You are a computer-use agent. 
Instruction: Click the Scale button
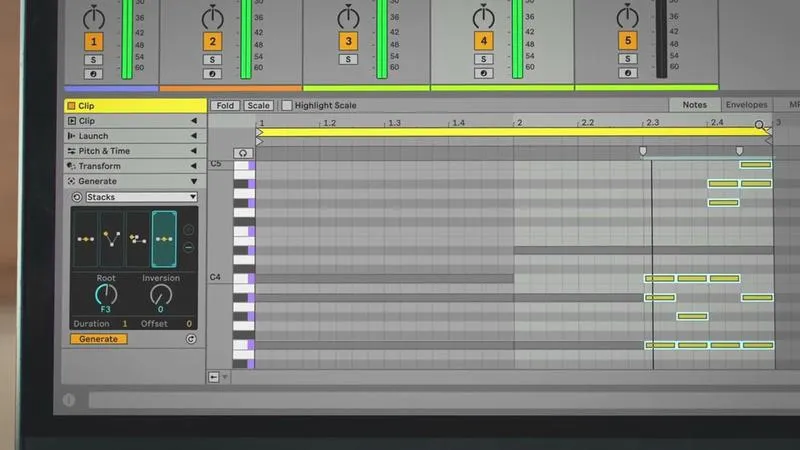(258, 106)
